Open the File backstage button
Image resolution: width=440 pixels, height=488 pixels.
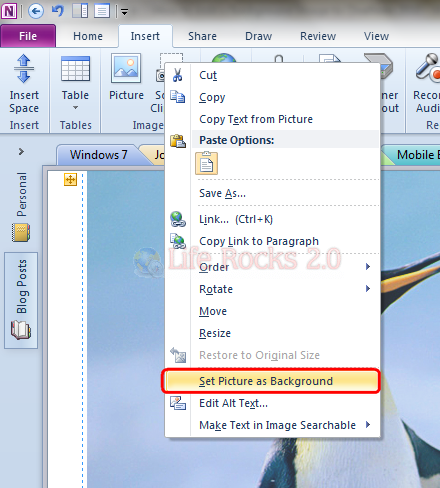point(28,36)
